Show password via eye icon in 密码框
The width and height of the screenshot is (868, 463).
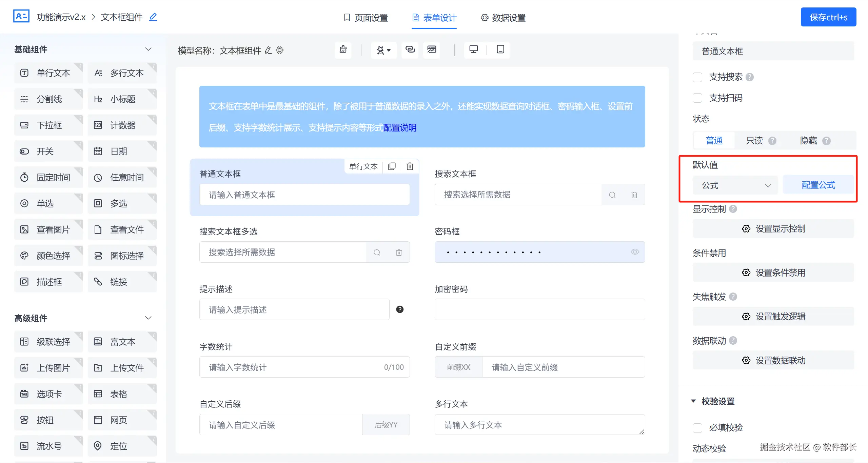pos(635,252)
